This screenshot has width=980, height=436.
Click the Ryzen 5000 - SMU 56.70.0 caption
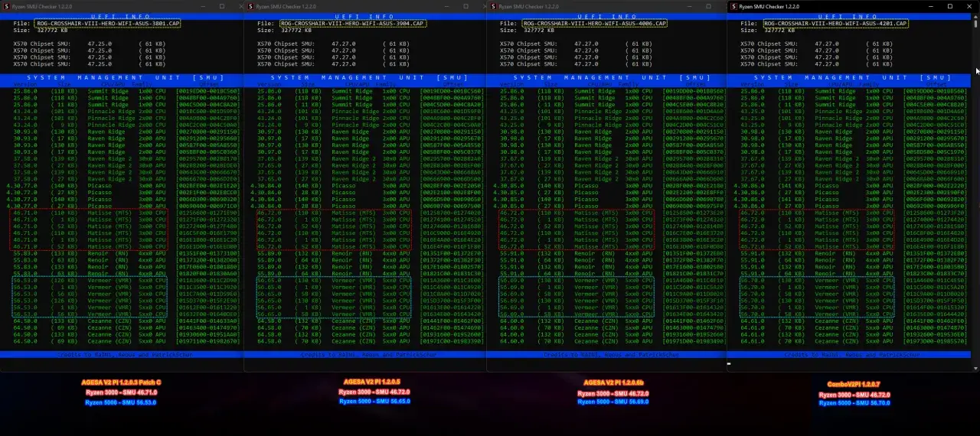point(854,403)
